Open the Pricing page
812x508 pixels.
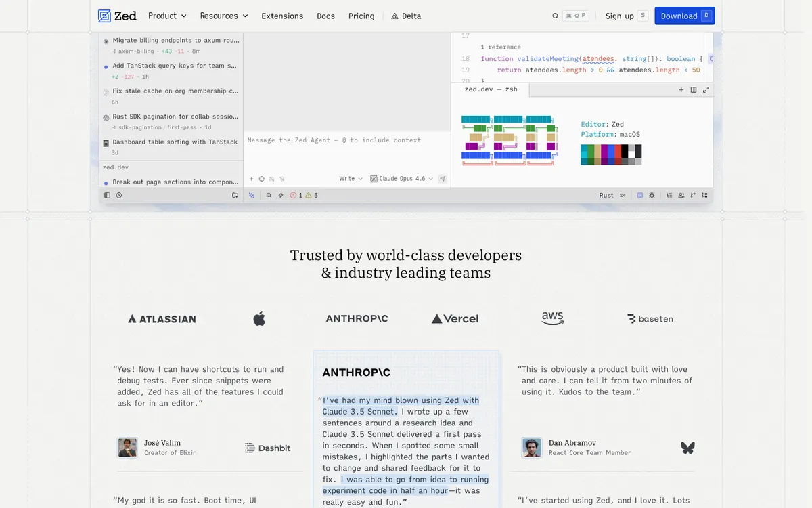coord(361,16)
